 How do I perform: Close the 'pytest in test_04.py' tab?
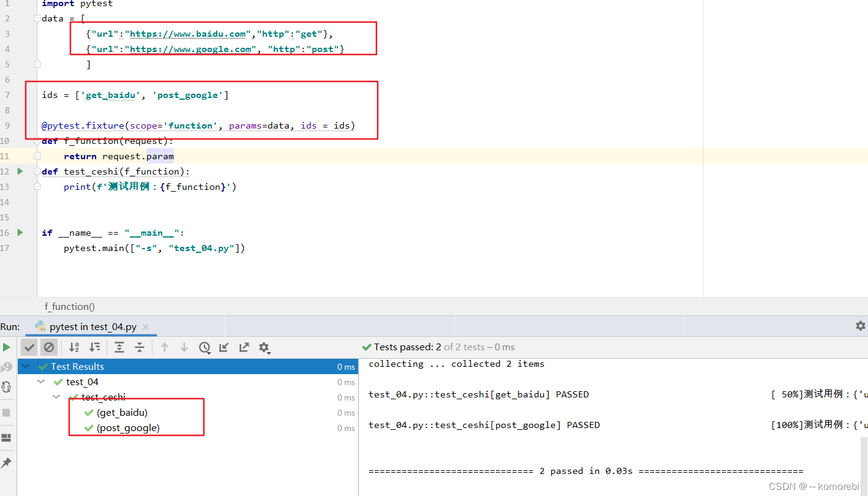[145, 327]
